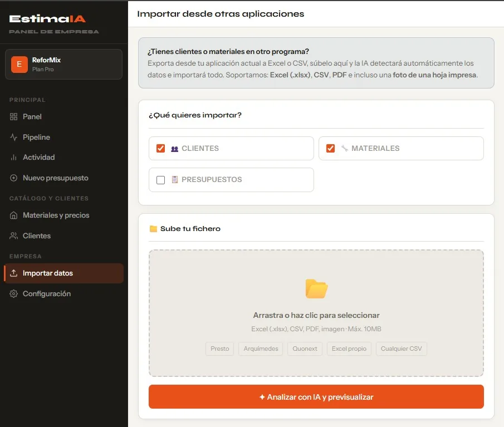Select Importar datos menu entry
Image resolution: width=504 pixels, height=427 pixels.
click(63, 273)
